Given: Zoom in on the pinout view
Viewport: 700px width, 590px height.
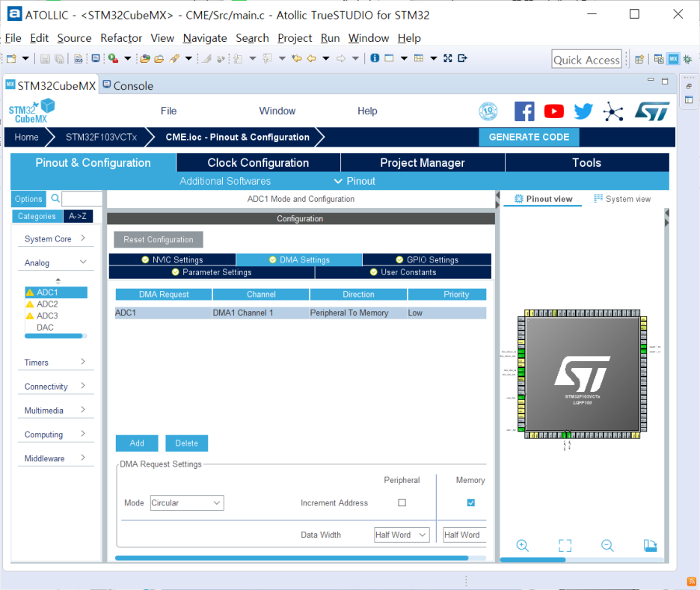Looking at the screenshot, I should coord(522,545).
